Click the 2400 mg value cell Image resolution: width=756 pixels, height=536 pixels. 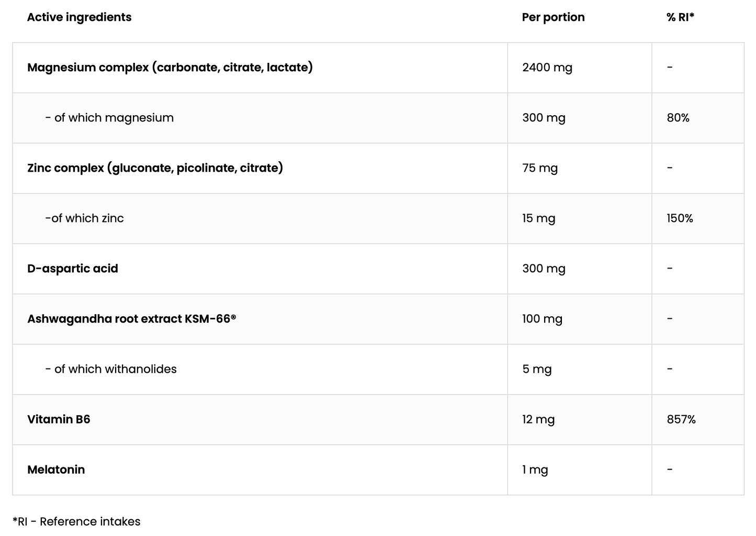547,68
